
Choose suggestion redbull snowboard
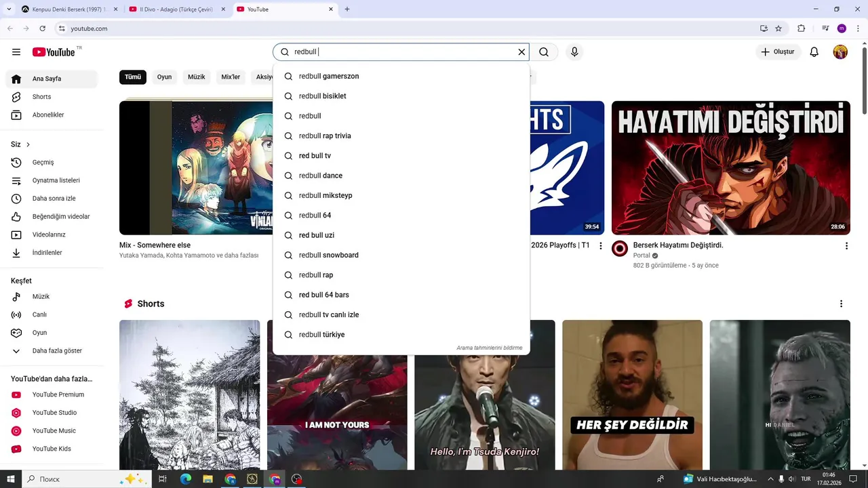tap(401, 256)
